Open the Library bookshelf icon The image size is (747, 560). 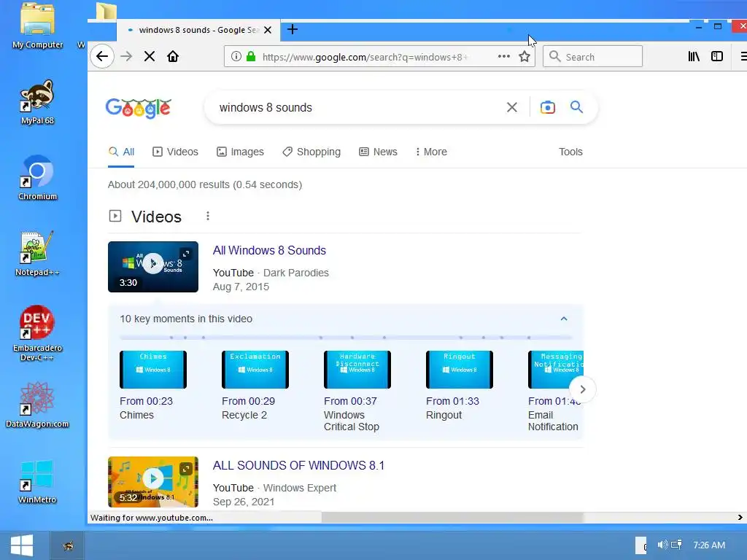[694, 56]
